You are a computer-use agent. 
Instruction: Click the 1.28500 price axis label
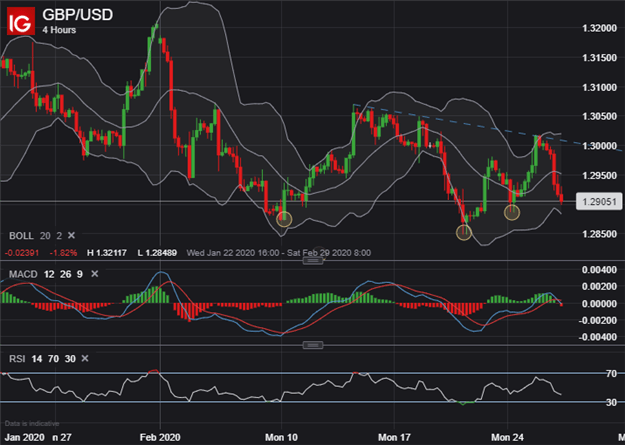tap(599, 234)
